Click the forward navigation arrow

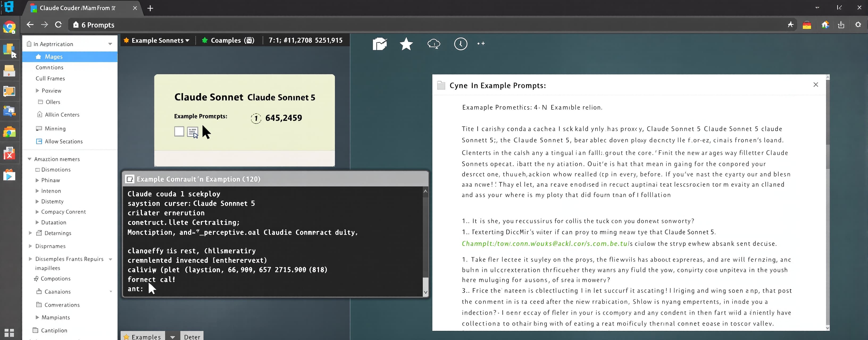[x=44, y=25]
